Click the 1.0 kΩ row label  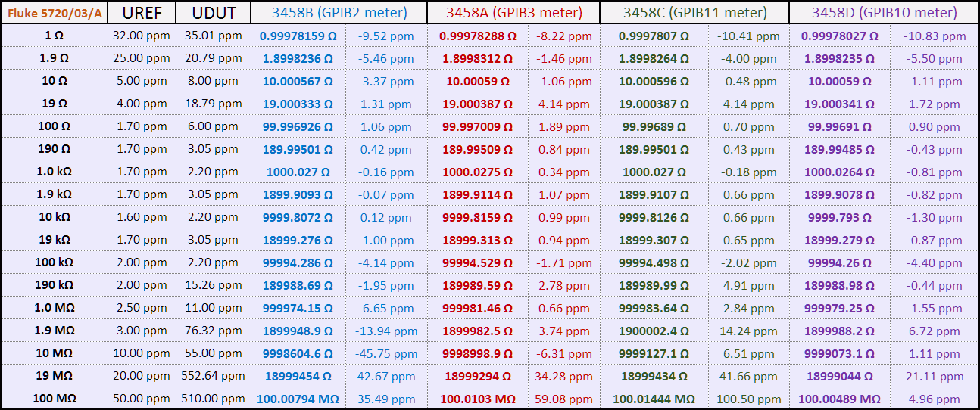coord(55,172)
